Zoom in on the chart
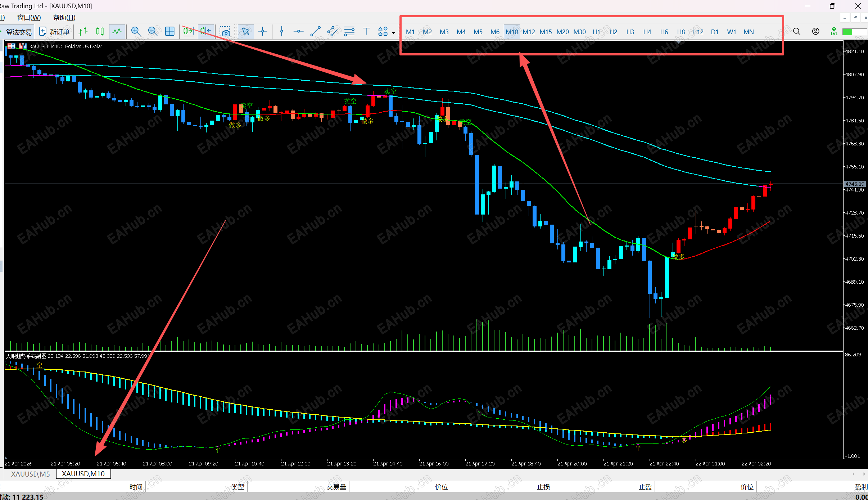 (136, 32)
